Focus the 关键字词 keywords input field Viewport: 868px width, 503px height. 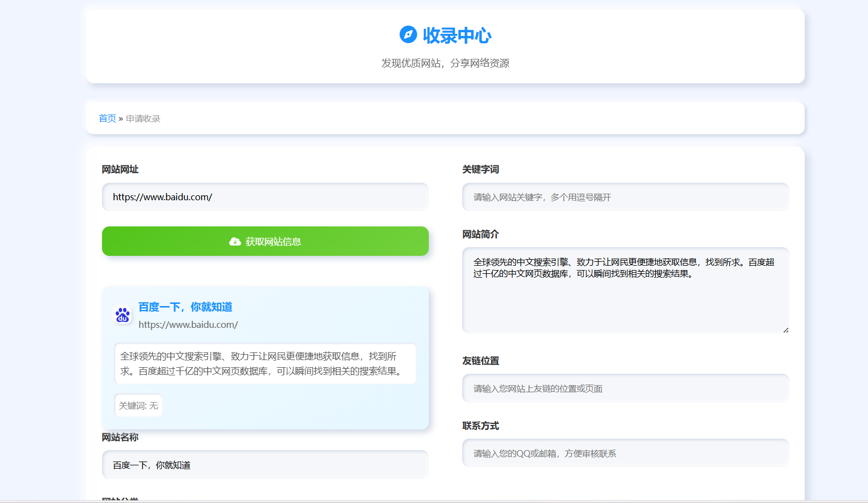pos(625,197)
